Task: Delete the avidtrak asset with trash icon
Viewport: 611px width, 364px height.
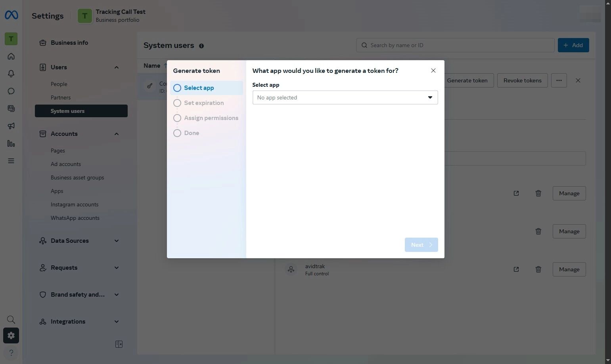Action: click(538, 269)
